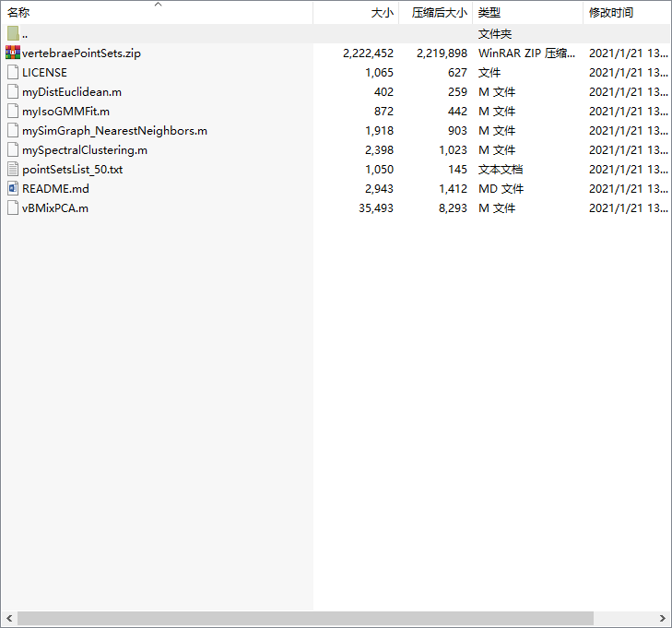Image resolution: width=672 pixels, height=628 pixels.
Task: Select the vertebraePointSets.zip archive icon
Action: tap(13, 53)
